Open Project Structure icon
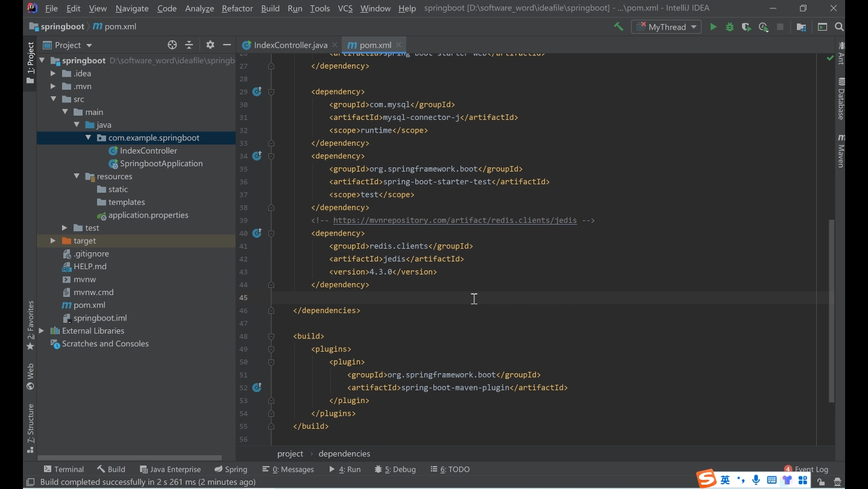Image resolution: width=868 pixels, height=489 pixels. coord(801,26)
